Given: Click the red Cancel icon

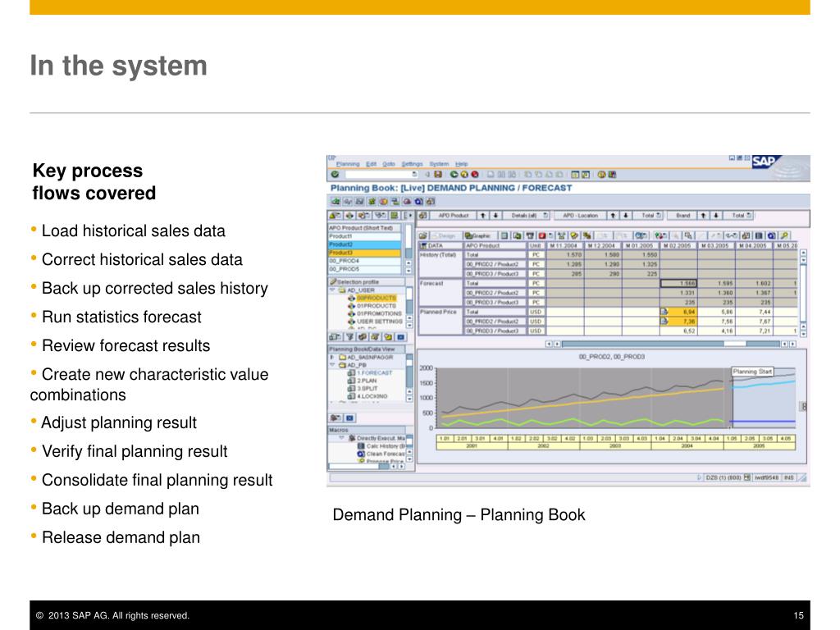Looking at the screenshot, I should (475, 174).
